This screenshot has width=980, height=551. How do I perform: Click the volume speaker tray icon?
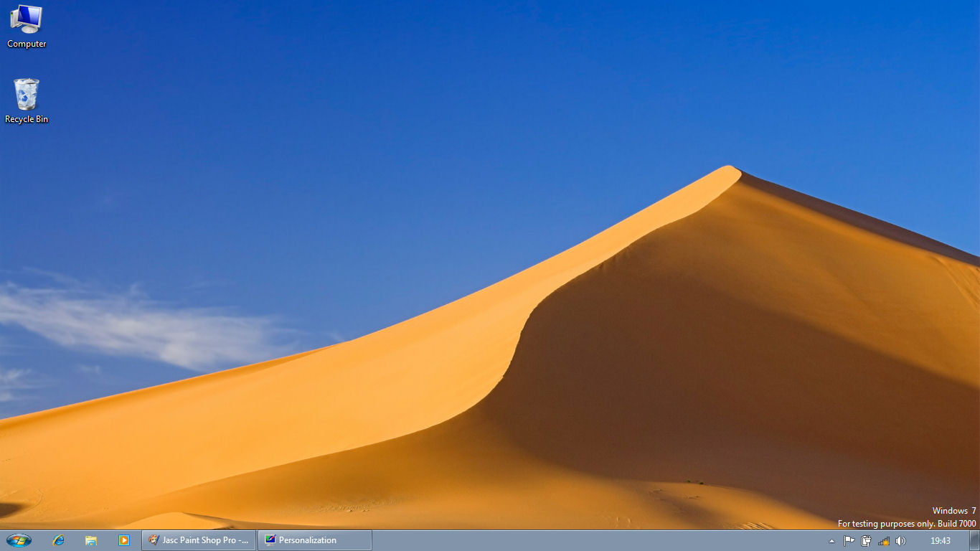[901, 541]
